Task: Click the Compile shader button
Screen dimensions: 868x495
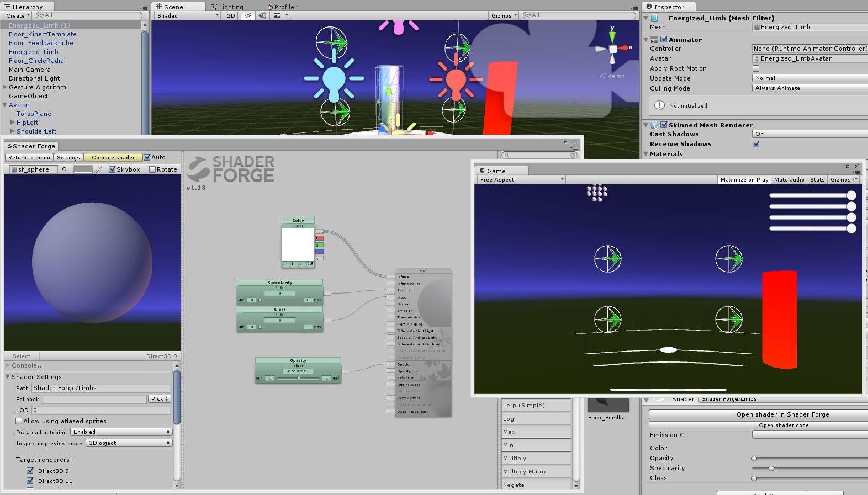Action: 113,157
